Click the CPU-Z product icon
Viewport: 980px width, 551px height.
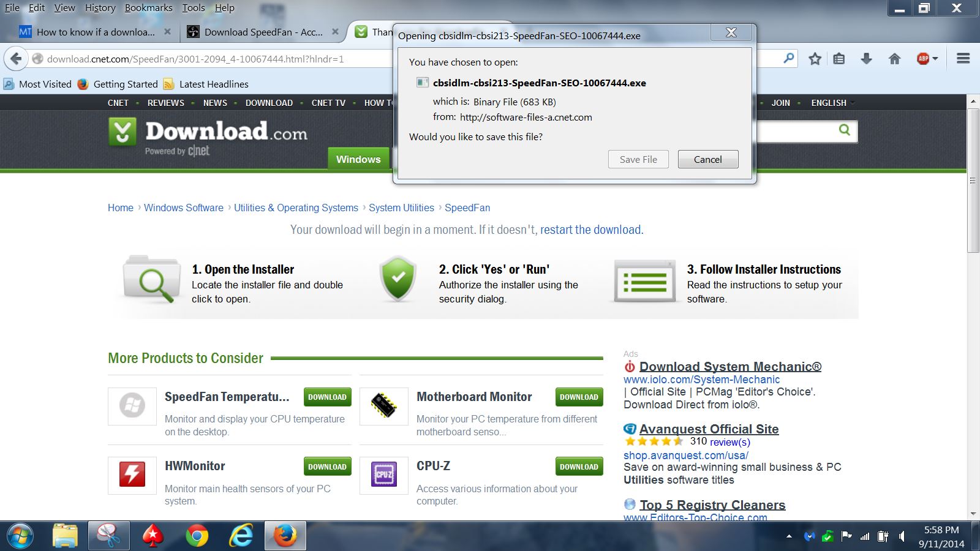pos(384,475)
